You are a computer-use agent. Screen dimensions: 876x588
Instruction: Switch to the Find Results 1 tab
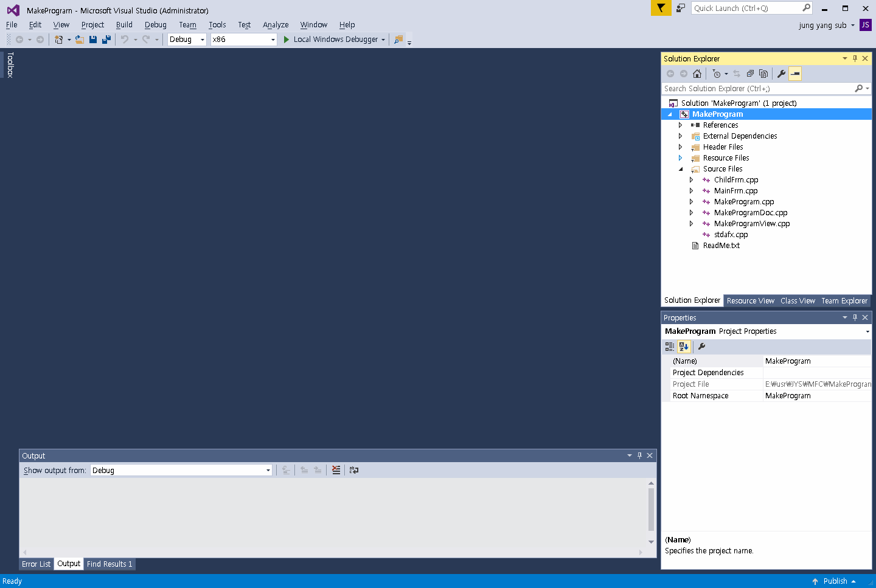109,564
